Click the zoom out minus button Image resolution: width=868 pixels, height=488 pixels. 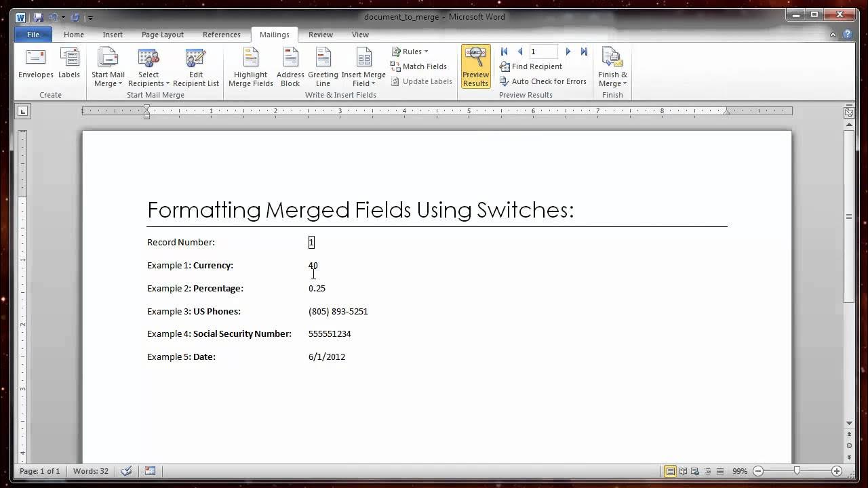pyautogui.click(x=758, y=471)
